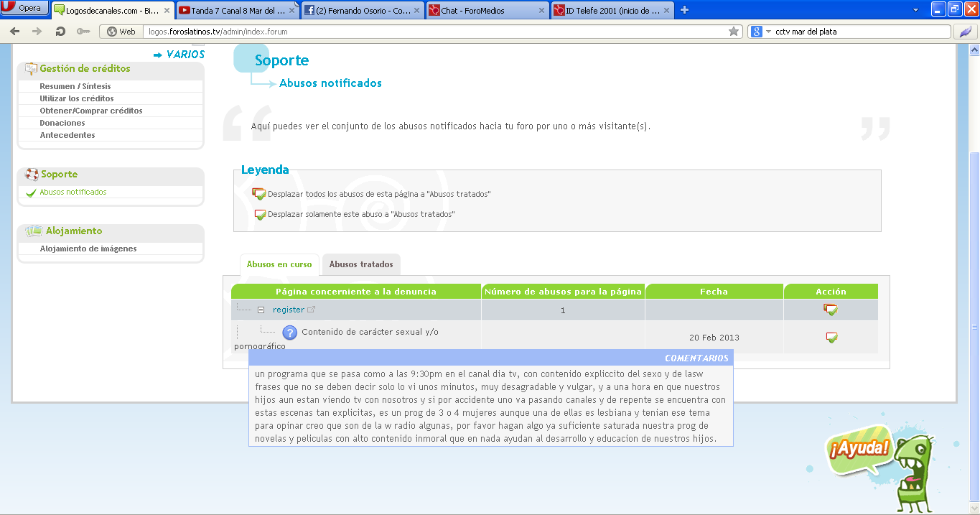
Task: Click the legend icon for moving all abuses
Action: click(259, 194)
